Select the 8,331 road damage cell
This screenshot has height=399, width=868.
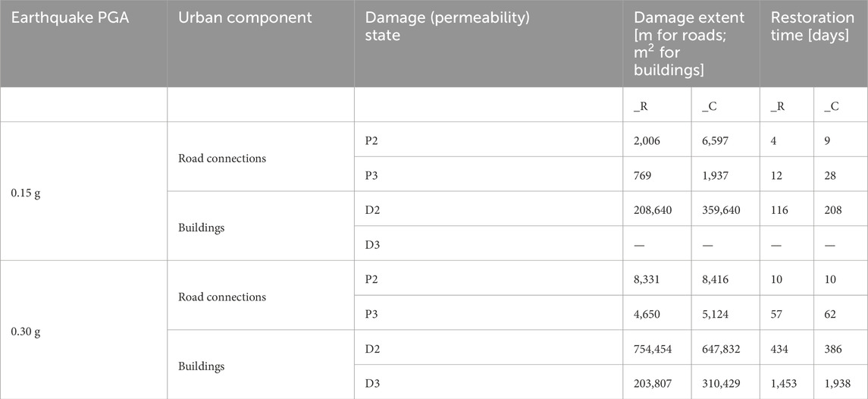coord(646,280)
